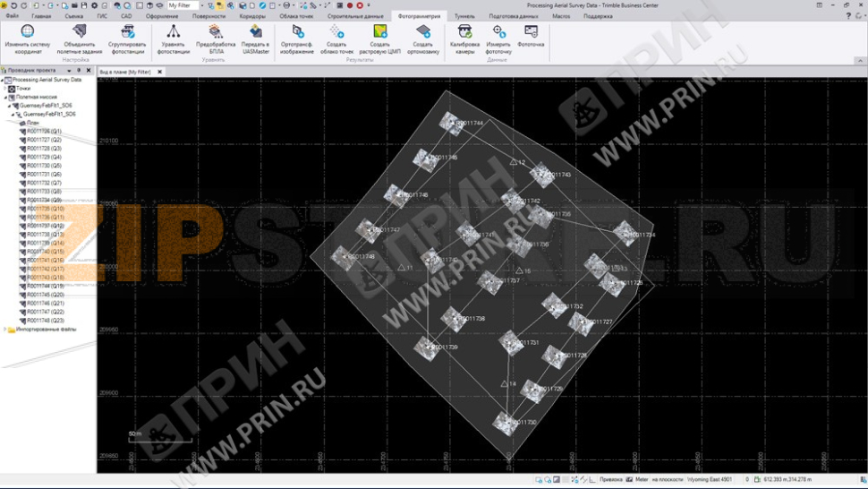868x489 pixels.
Task: Collapse the first GuernseyFebFlt1_SO6 node
Action: point(9,105)
